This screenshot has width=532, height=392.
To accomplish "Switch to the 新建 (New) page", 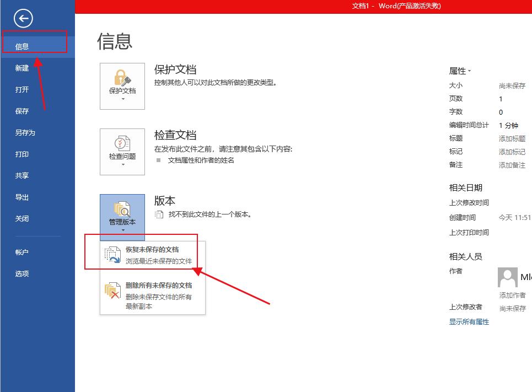I will [22, 68].
